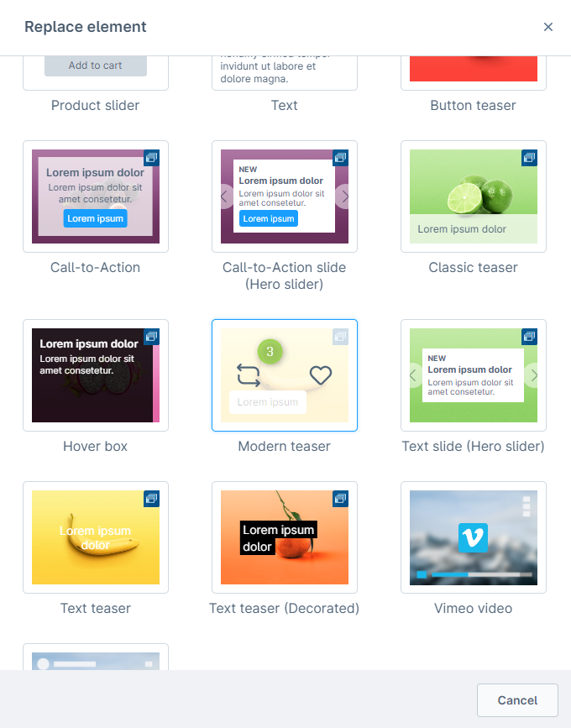
Task: Click the slot badge on Hover box preview
Action: 151,337
